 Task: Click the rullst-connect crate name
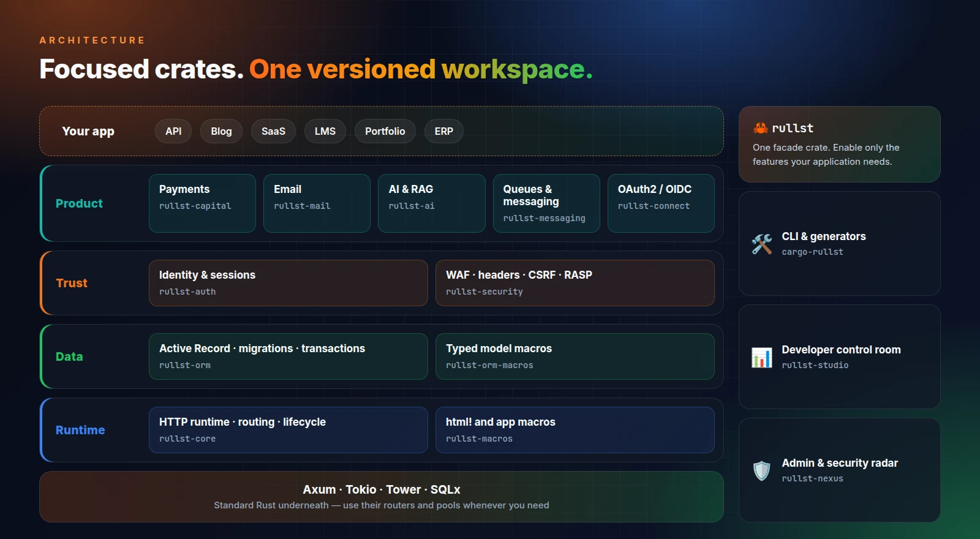pyautogui.click(x=654, y=206)
